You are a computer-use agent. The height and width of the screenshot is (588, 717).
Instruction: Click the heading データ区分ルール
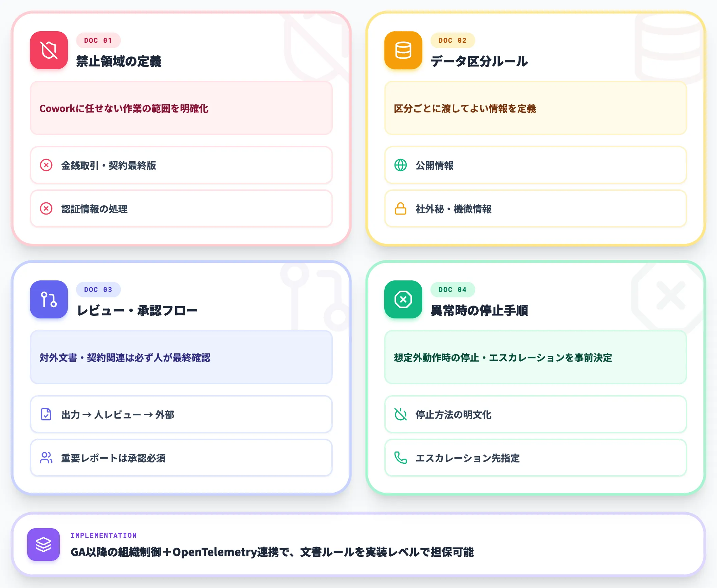point(479,61)
